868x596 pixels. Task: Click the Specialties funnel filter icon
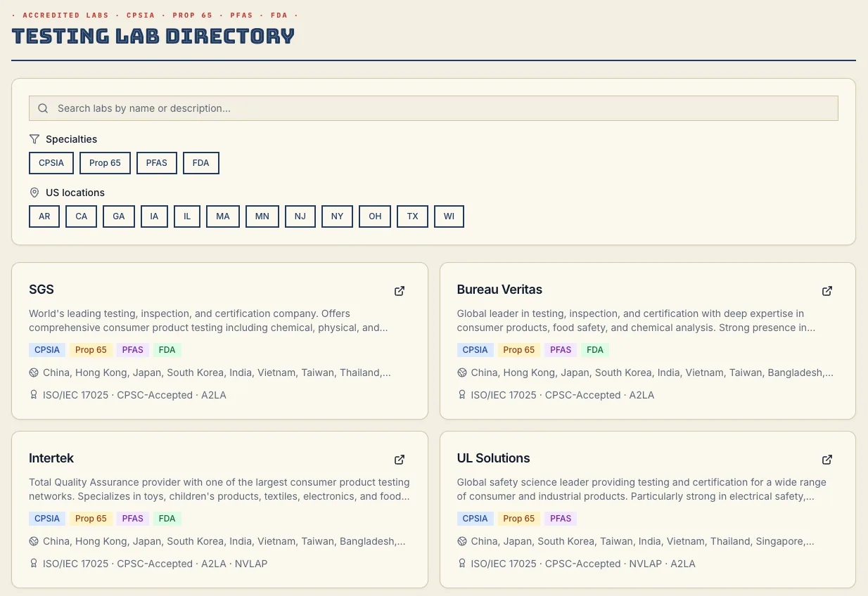point(34,139)
